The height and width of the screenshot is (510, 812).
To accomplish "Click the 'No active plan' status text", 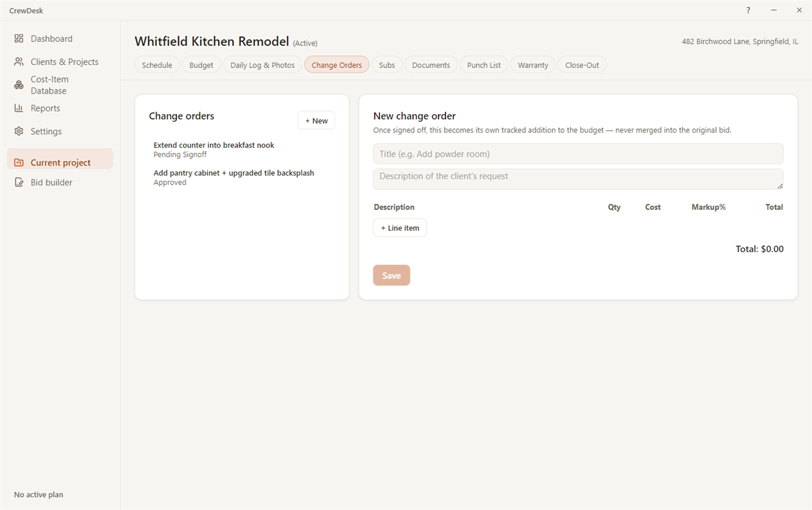I will point(39,494).
